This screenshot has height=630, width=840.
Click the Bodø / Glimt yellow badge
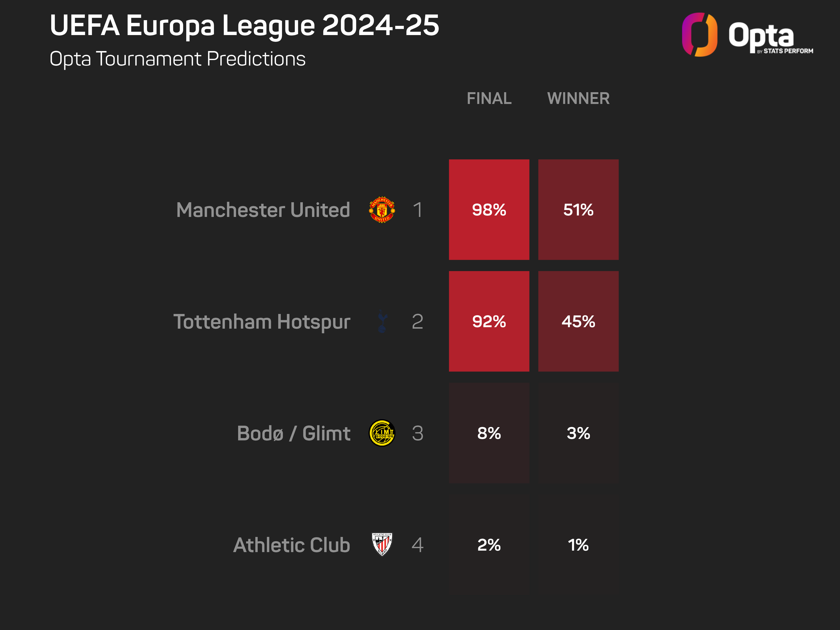click(x=382, y=433)
